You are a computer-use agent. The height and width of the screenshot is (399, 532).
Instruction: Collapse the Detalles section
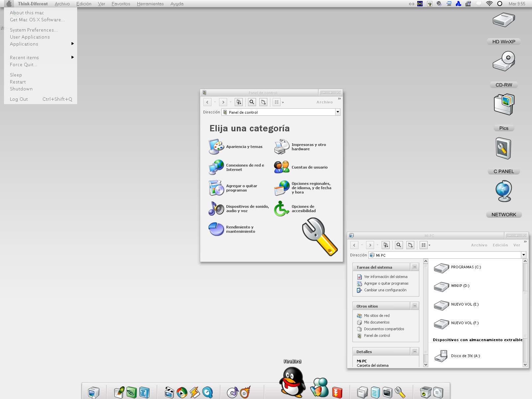pos(415,351)
